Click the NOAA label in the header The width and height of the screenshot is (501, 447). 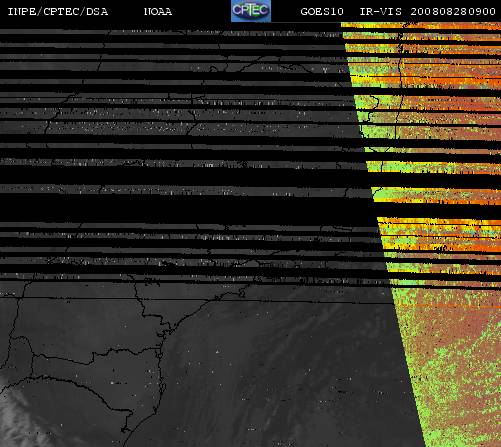coord(158,12)
